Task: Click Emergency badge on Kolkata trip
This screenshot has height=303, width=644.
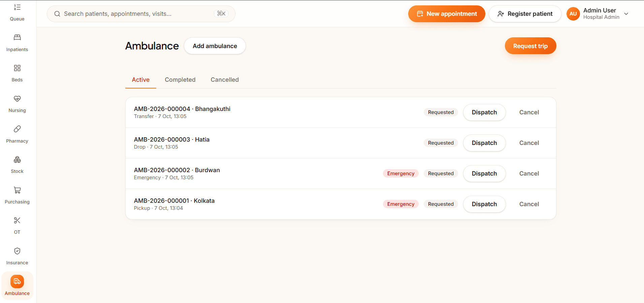Action: click(x=401, y=204)
